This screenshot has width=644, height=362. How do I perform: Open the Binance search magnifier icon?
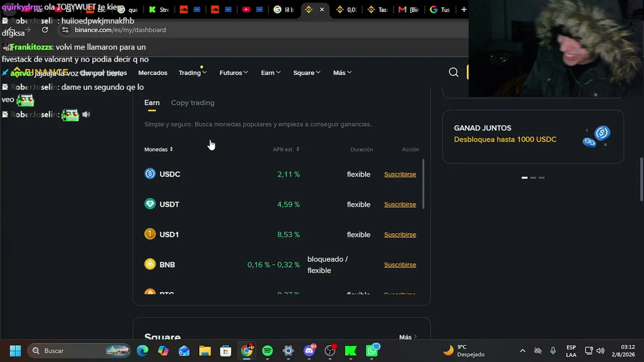453,72
